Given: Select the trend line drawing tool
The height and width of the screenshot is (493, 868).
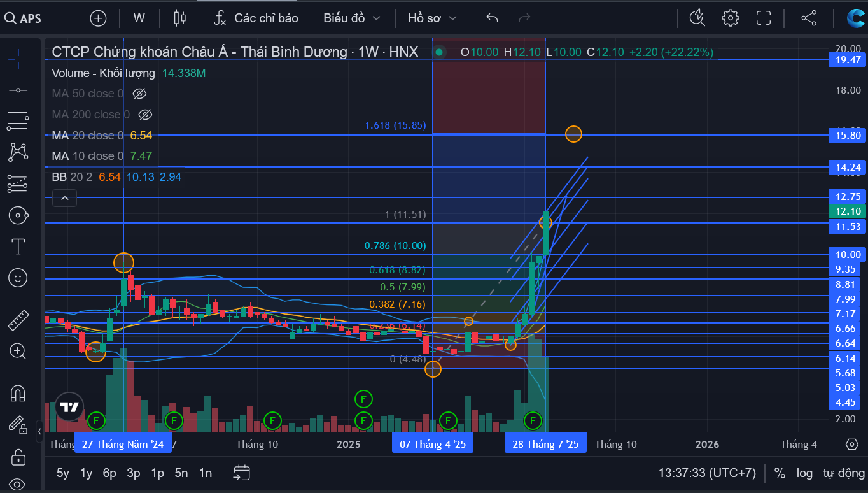Looking at the screenshot, I should pos(18,90).
